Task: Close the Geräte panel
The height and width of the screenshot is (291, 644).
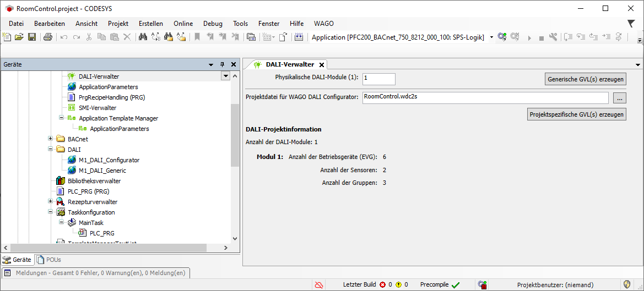Action: click(x=233, y=64)
